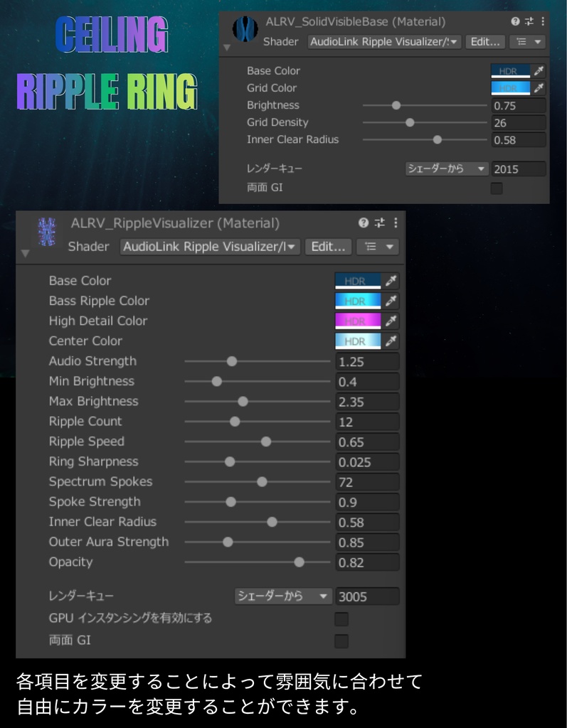This screenshot has height=728, width=567.
Task: Click Ripple Count value field 12
Action: click(x=367, y=422)
